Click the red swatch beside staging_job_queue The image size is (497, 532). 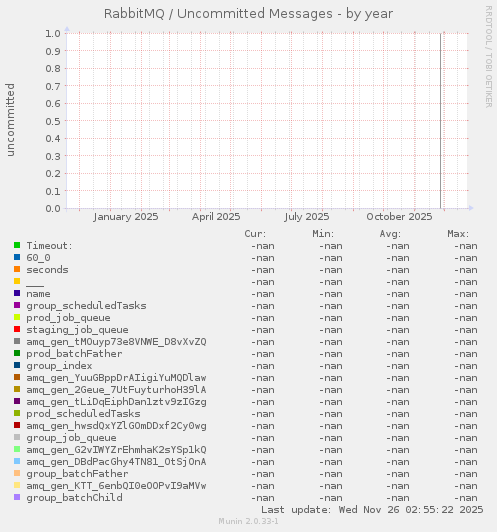(17, 329)
